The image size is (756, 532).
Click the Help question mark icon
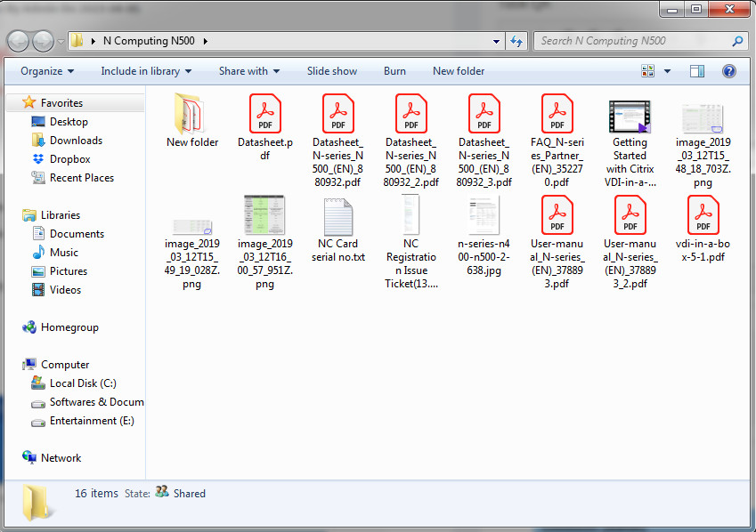(728, 71)
